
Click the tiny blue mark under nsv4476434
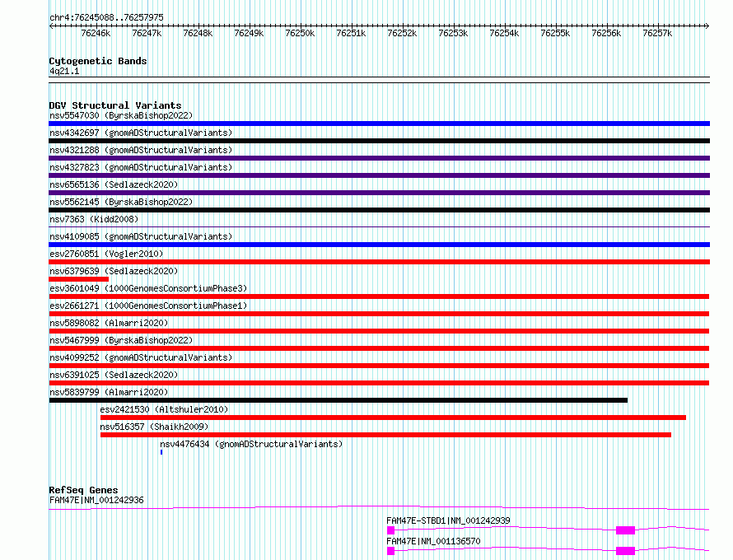click(x=161, y=452)
